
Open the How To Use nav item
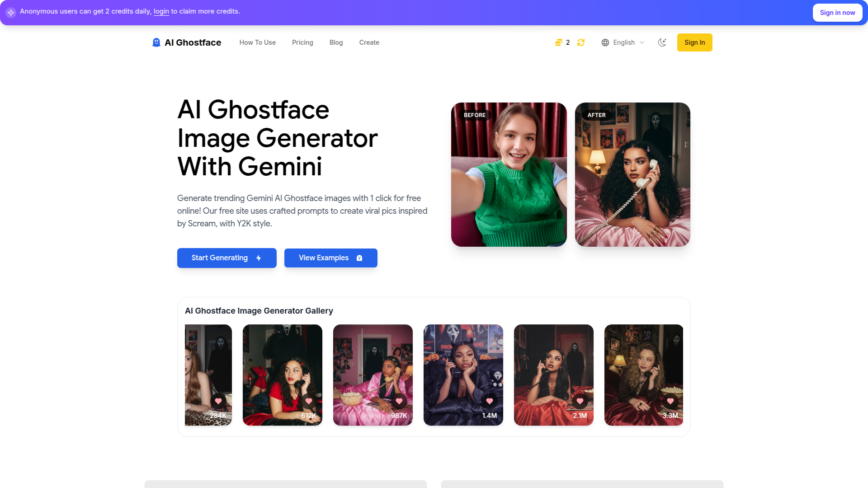pyautogui.click(x=258, y=42)
